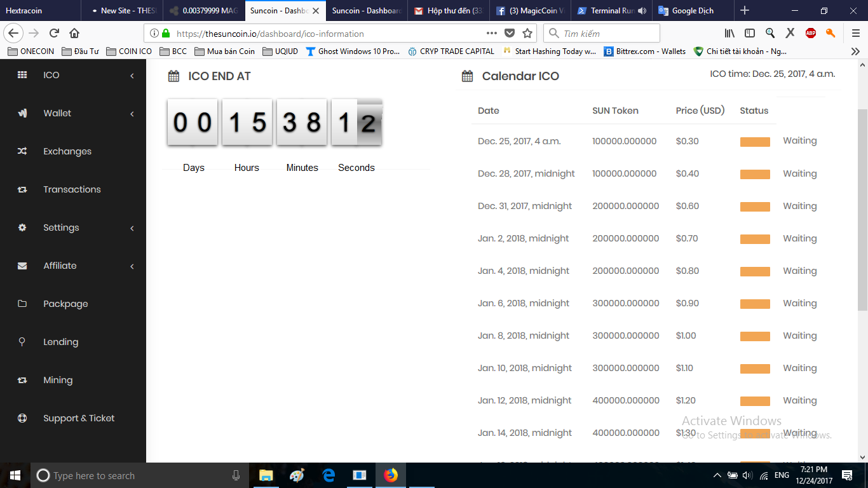
Task: Open the Windows notification center icon
Action: [847, 475]
